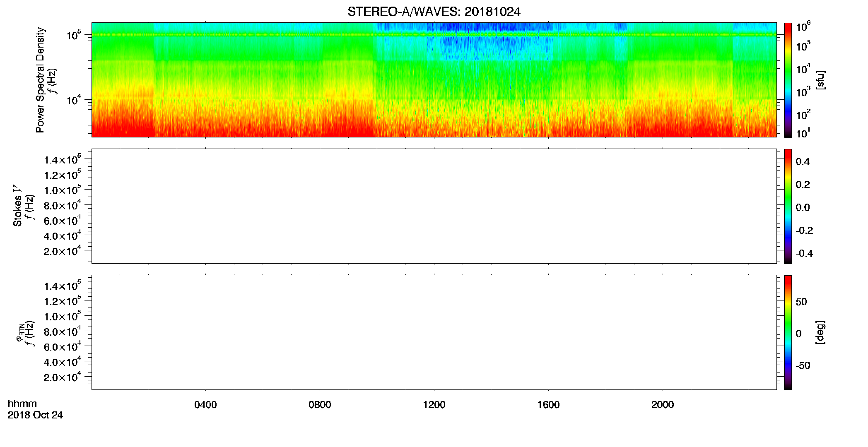Click the [deg] unit label

(x=820, y=332)
